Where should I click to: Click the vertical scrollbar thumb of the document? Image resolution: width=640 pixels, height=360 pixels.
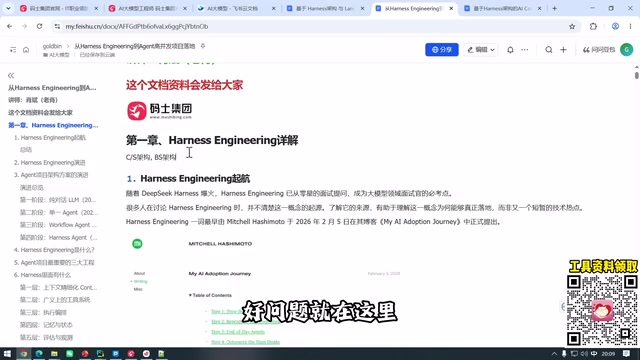[x=636, y=75]
